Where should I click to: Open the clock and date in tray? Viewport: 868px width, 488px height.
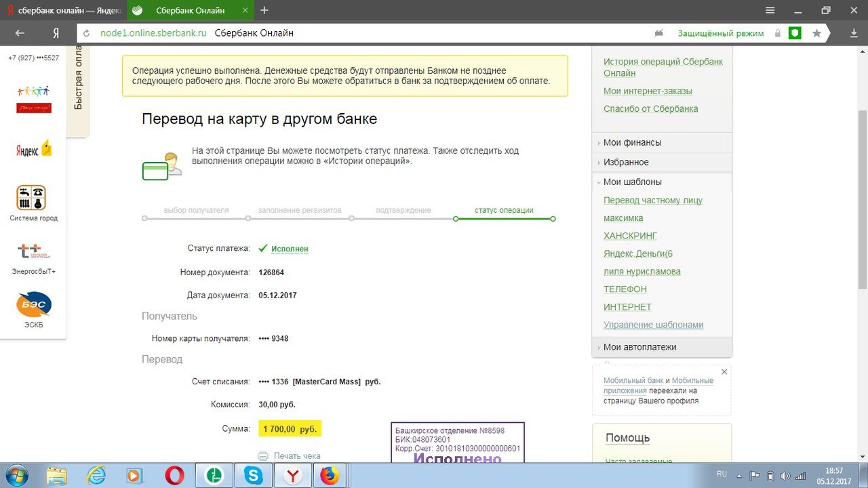point(834,476)
